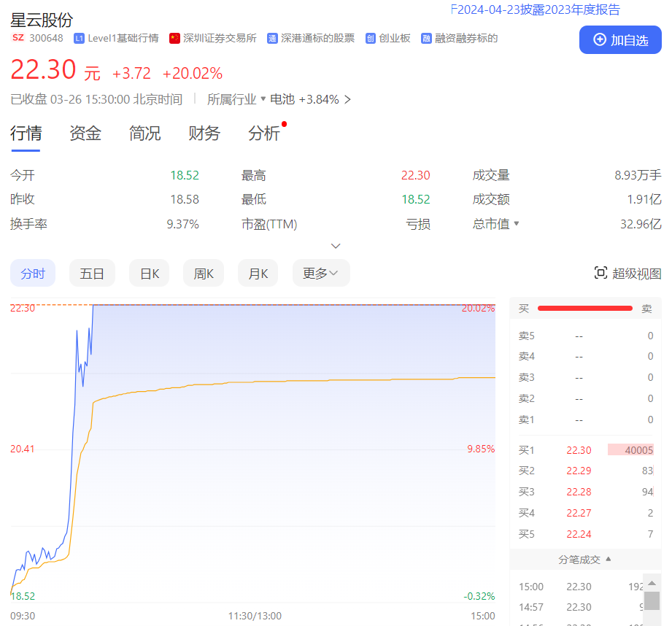Select the 月K chart view
The width and height of the screenshot is (672, 626).
pos(258,273)
